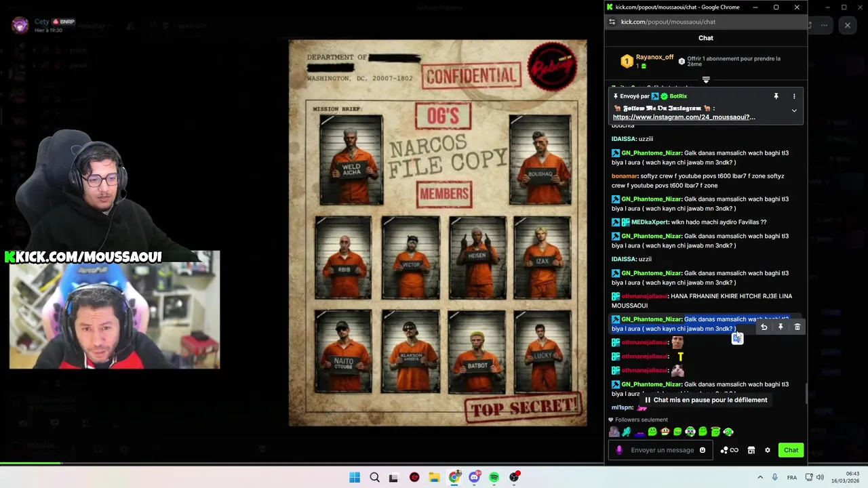Viewport: 868px width, 488px height.
Task: Unpin the BotRix pinned message
Action: (776, 96)
